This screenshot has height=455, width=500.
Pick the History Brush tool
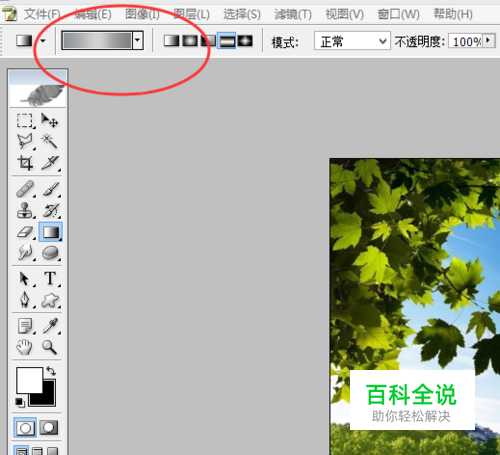[51, 210]
